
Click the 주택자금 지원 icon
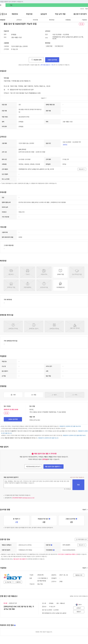(x=11, y=285)
